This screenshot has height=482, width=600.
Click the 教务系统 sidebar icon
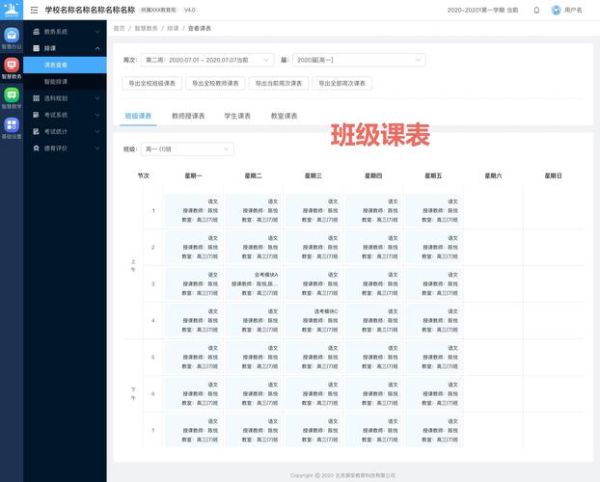36,32
